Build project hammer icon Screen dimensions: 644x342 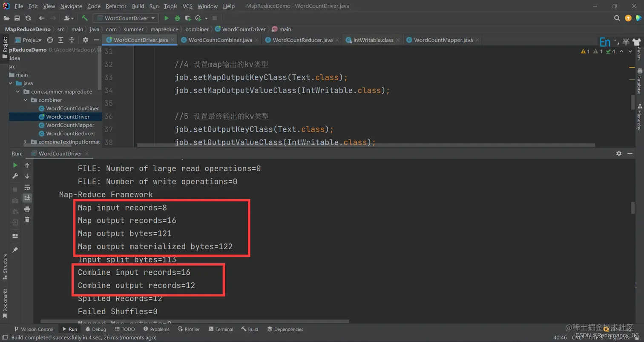pyautogui.click(x=85, y=18)
